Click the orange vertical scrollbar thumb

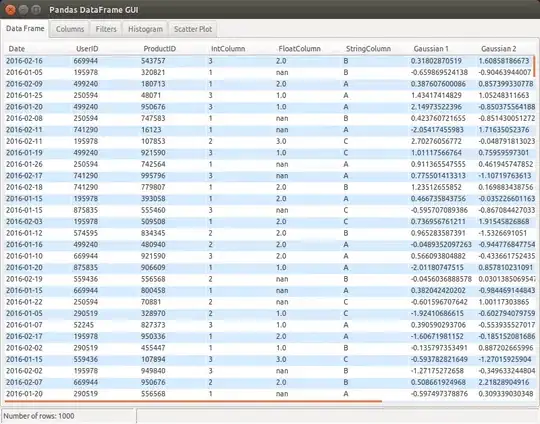pyautogui.click(x=534, y=66)
